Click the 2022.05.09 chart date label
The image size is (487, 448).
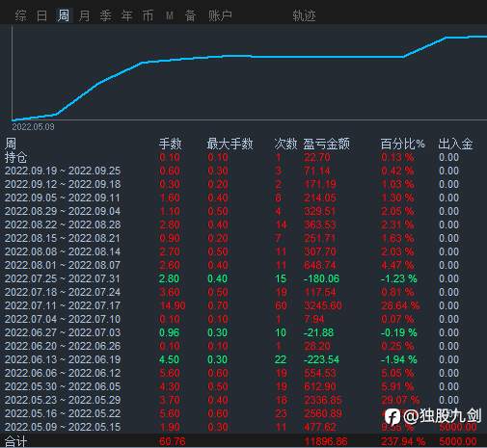click(33, 127)
